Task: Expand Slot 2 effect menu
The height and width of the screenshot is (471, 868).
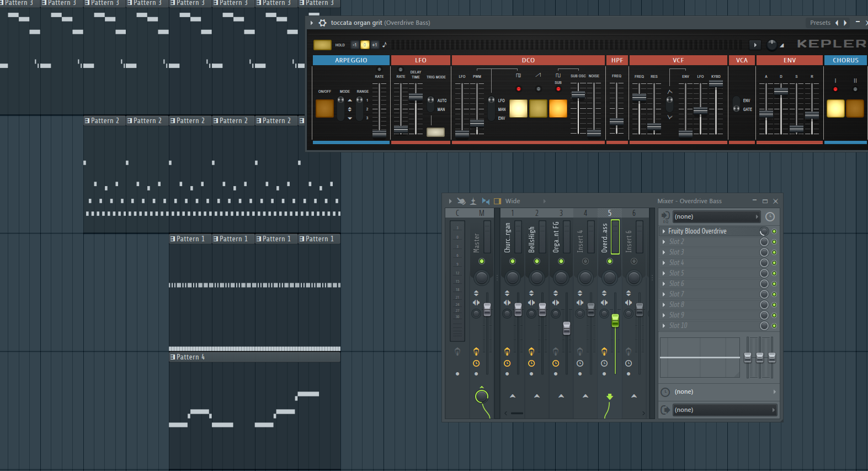Action: (x=664, y=242)
